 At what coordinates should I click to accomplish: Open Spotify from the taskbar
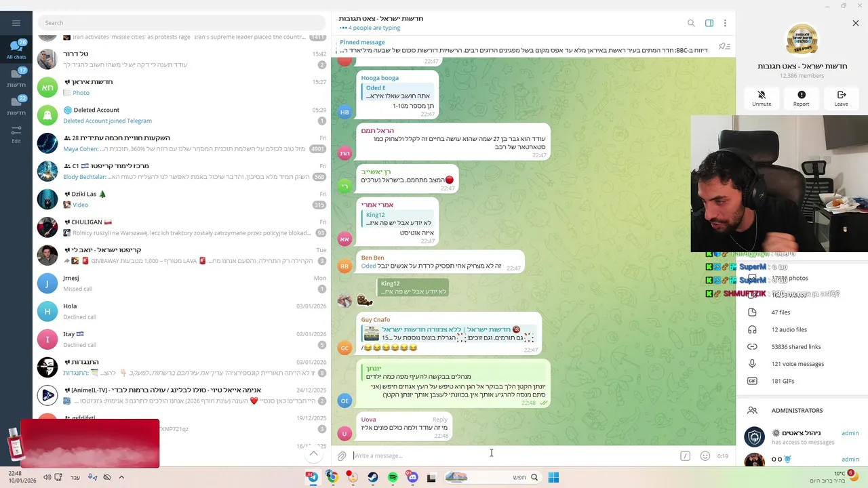(x=393, y=478)
